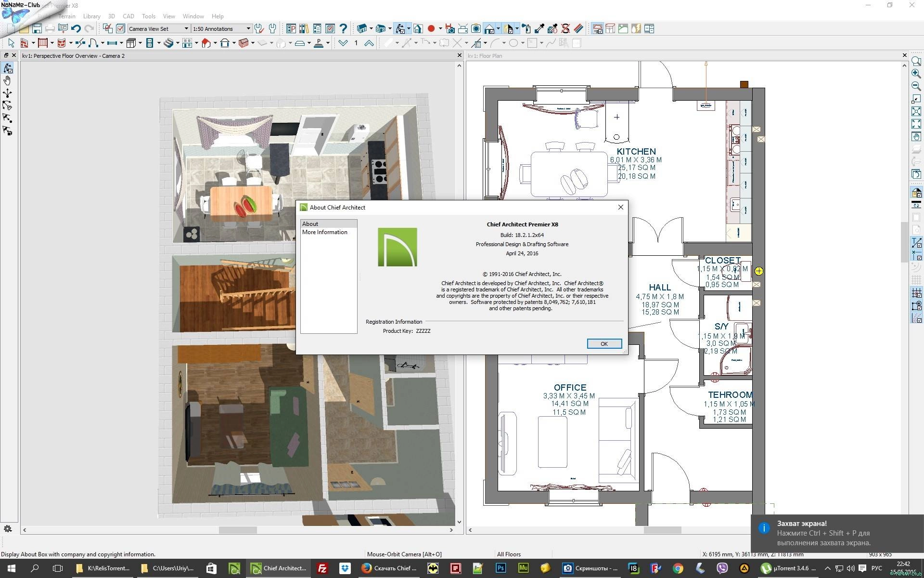Close the About Chief Architect dialog
The image size is (924, 578).
tap(620, 207)
